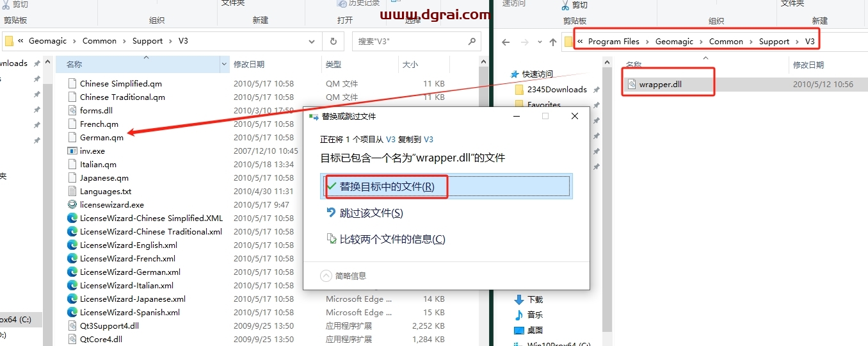The width and height of the screenshot is (868, 346).
Task: Go to Program Files in right breadcrumb
Action: tap(613, 42)
